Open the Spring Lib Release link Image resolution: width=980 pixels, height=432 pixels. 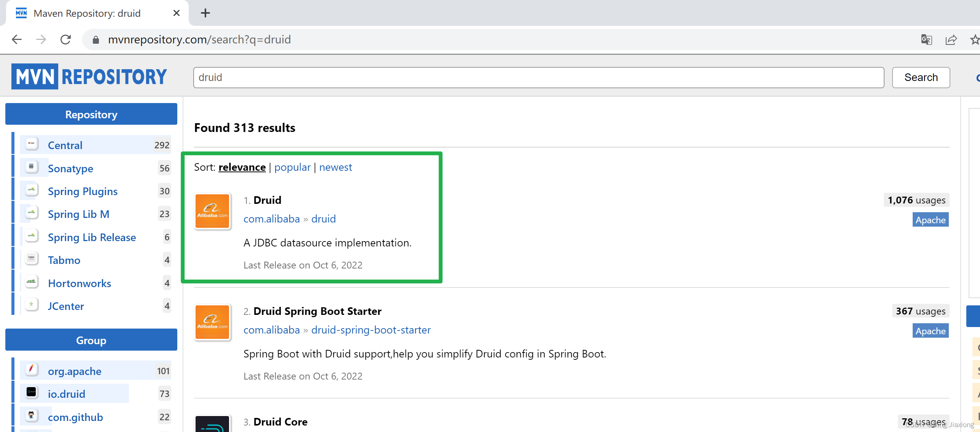coord(92,237)
